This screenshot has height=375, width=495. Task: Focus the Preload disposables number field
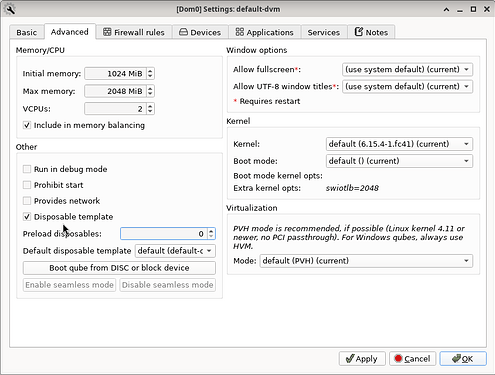click(164, 234)
